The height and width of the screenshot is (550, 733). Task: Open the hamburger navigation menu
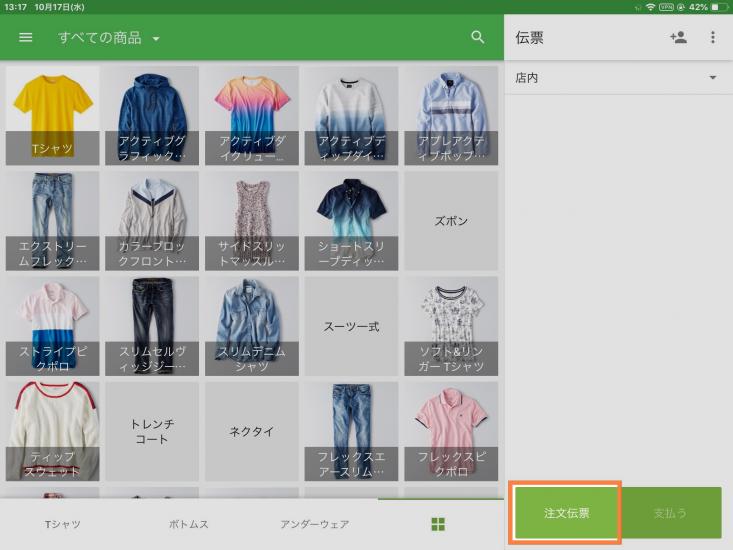click(26, 37)
